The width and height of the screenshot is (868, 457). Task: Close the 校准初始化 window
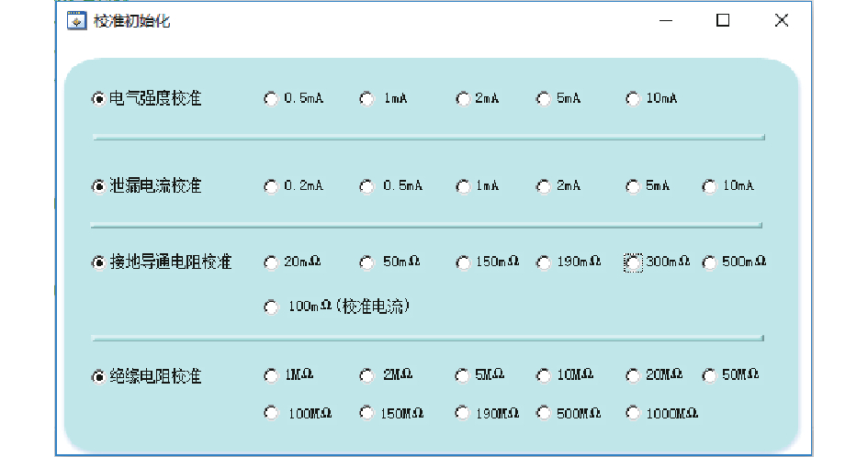tap(781, 20)
